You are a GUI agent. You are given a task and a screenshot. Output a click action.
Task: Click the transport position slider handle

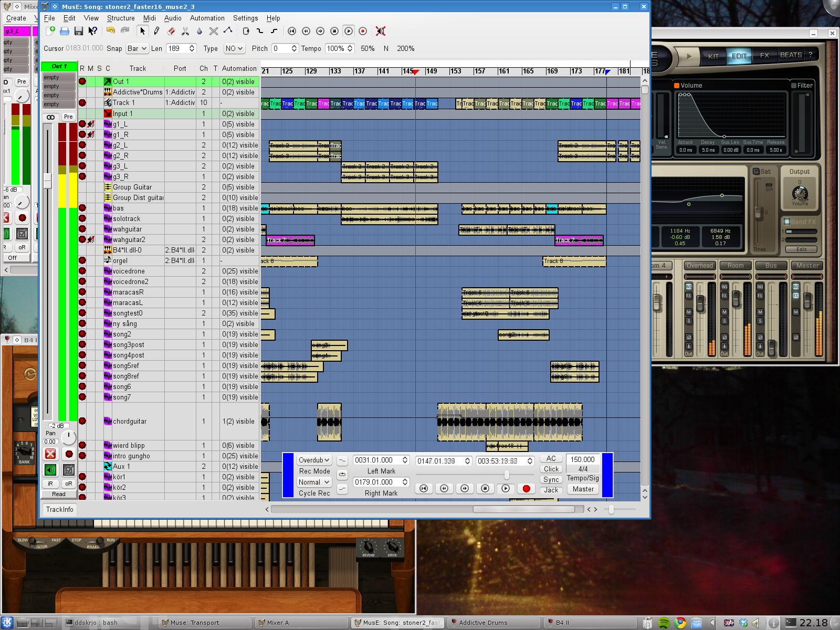coord(507,475)
